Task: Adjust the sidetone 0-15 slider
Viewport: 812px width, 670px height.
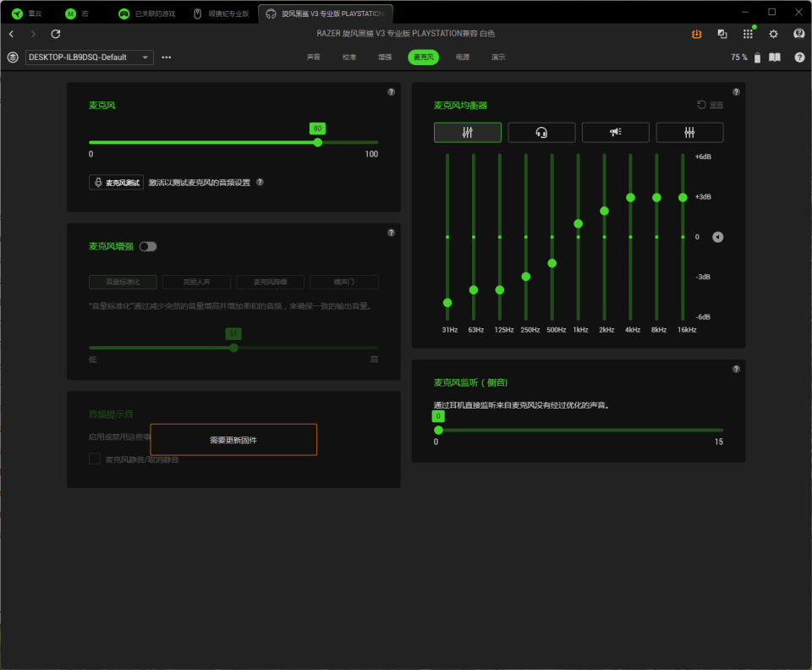Action: [x=579, y=431]
